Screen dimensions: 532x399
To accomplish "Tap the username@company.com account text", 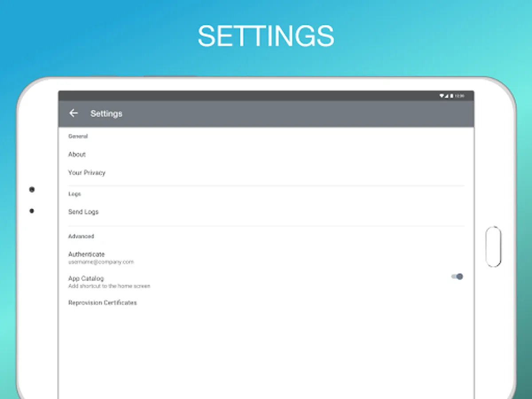I will pyautogui.click(x=101, y=262).
